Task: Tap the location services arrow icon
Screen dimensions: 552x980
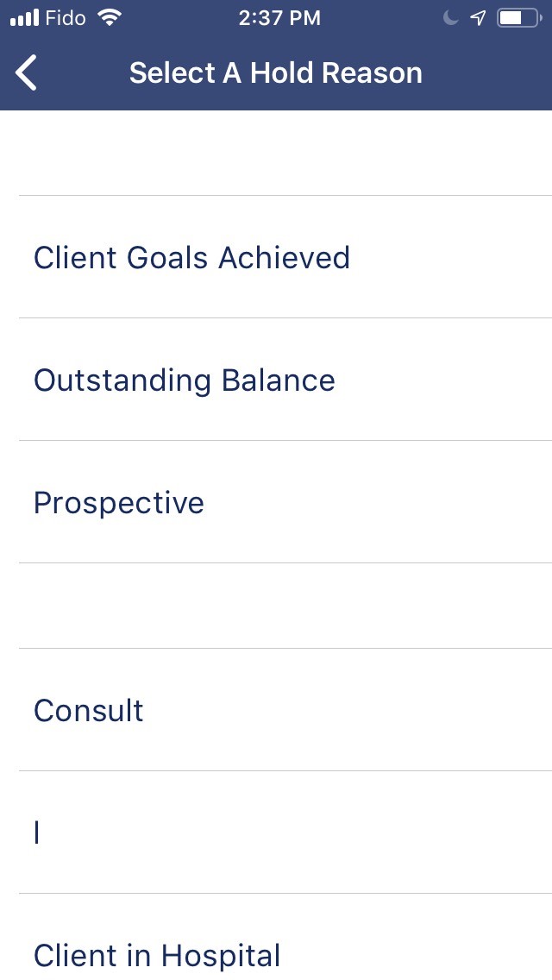Action: (478, 18)
